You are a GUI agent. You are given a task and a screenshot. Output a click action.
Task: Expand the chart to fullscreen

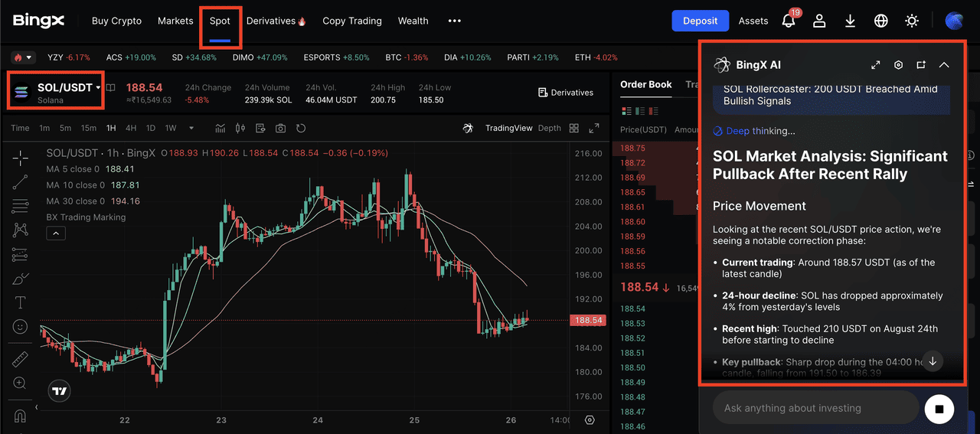595,128
